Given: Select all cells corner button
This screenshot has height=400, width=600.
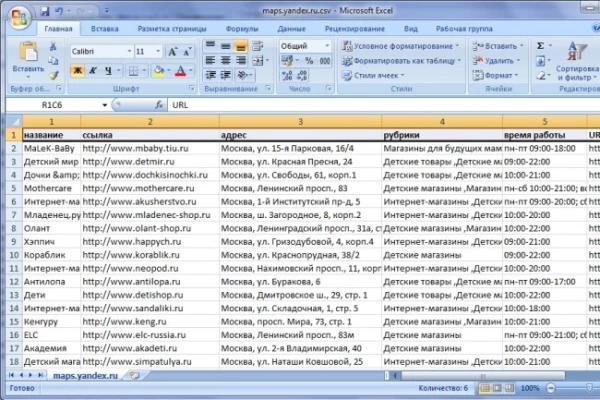Looking at the screenshot, I should [14, 121].
